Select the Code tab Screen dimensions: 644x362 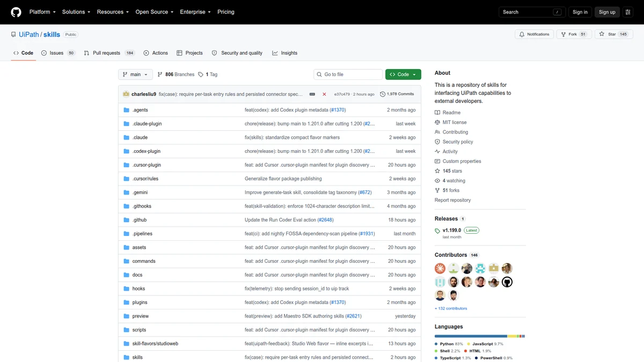coord(23,53)
